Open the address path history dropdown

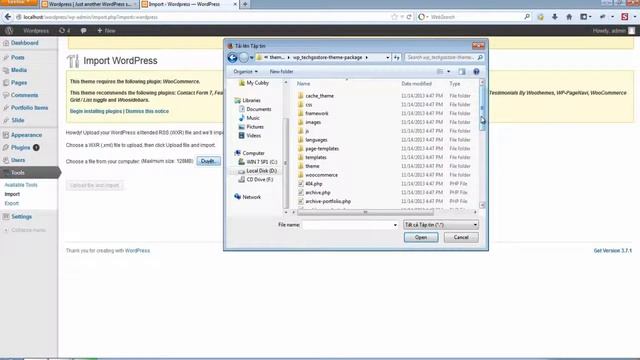click(x=387, y=58)
